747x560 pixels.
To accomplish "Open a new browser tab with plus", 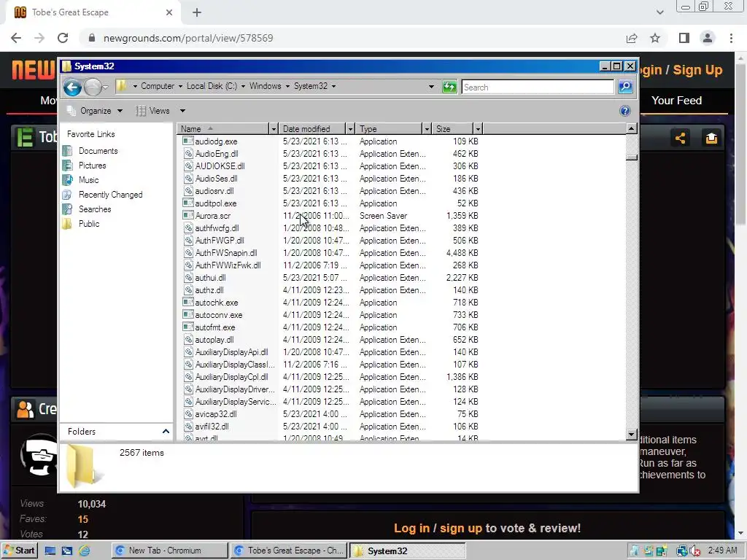I will point(197,12).
